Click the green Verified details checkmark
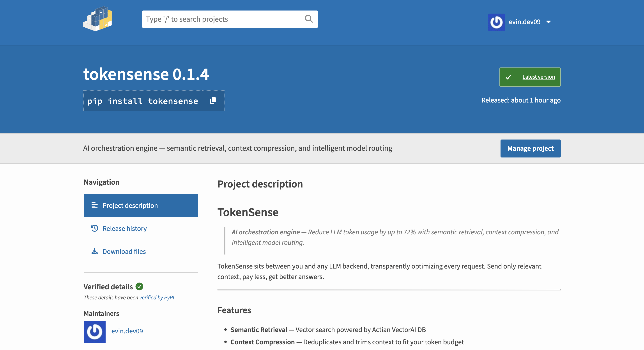This screenshot has width=644, height=350. 139,286
